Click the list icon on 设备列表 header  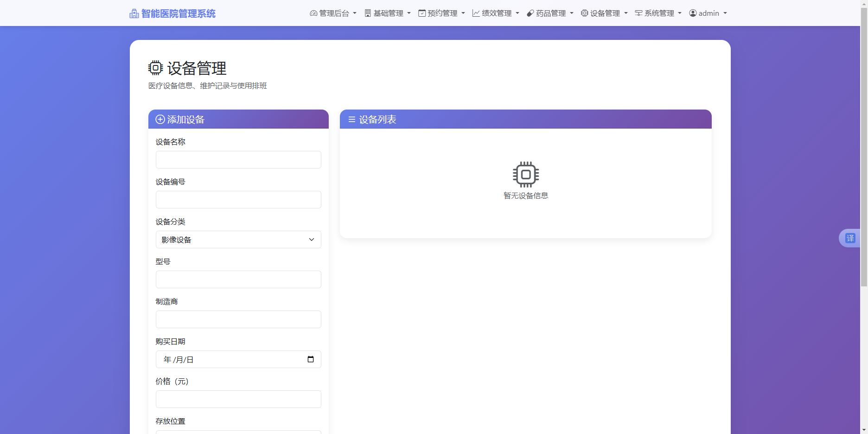[351, 119]
